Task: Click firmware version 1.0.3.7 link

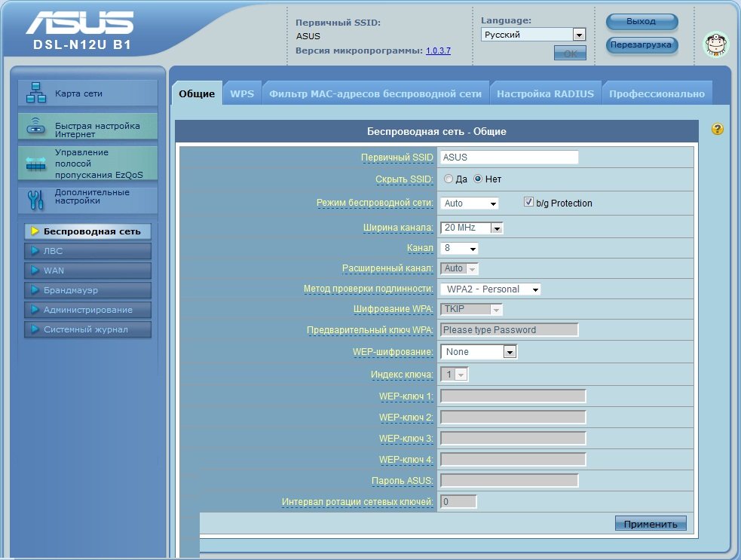Action: coord(438,50)
